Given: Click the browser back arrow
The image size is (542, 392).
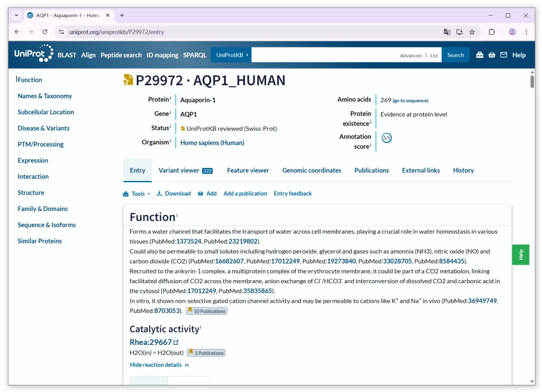Looking at the screenshot, I should click(x=17, y=32).
